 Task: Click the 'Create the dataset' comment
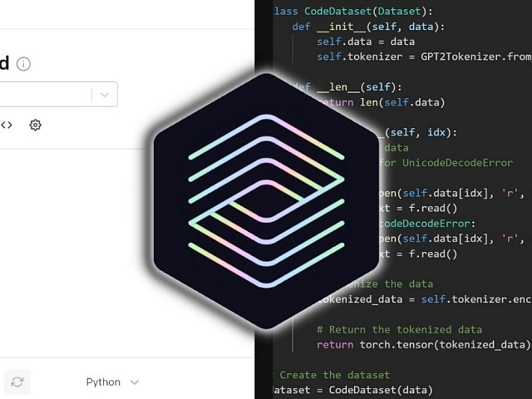tap(334, 375)
